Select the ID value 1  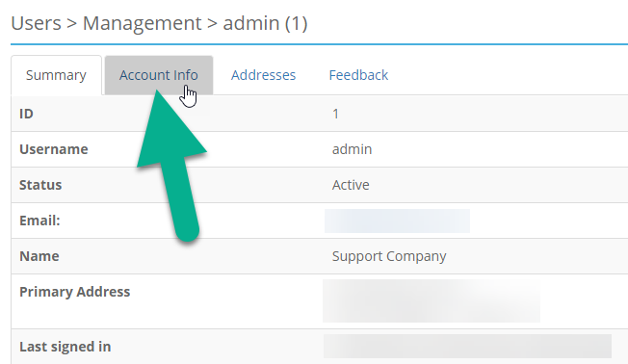(335, 114)
